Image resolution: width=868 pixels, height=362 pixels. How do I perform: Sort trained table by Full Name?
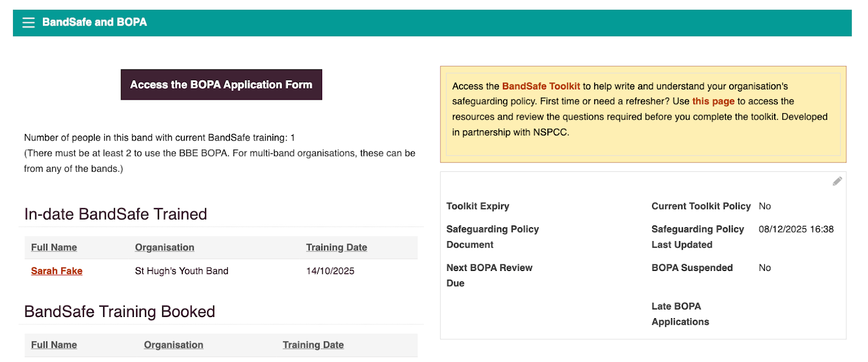(x=54, y=248)
